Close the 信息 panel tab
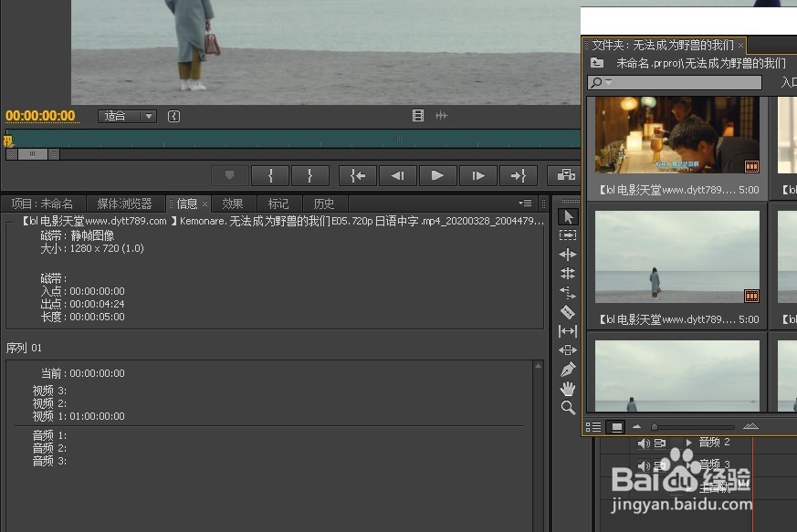Viewport: 797px width, 532px height. pos(204,204)
